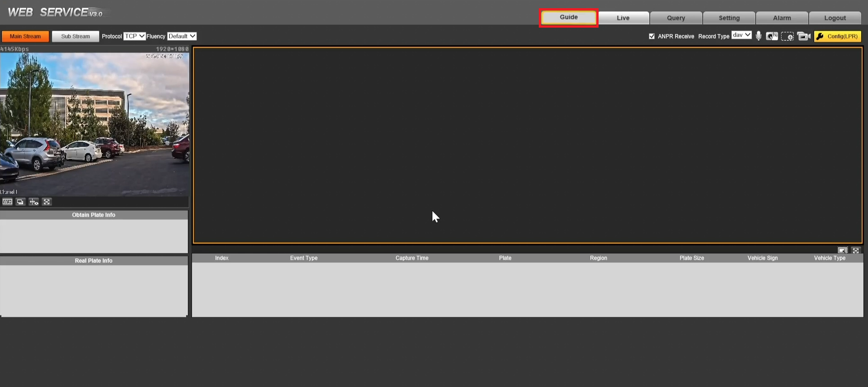Click fullscreen icon under the camera preview
868x387 pixels.
click(47, 202)
